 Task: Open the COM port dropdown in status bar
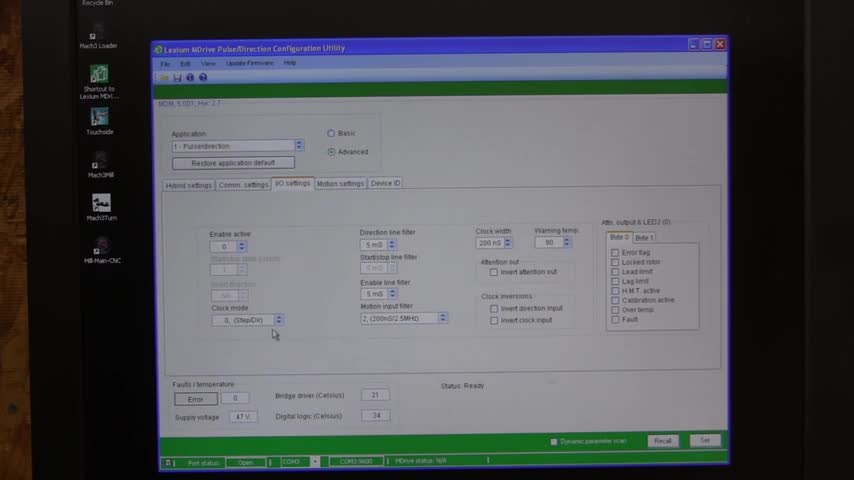[315, 462]
